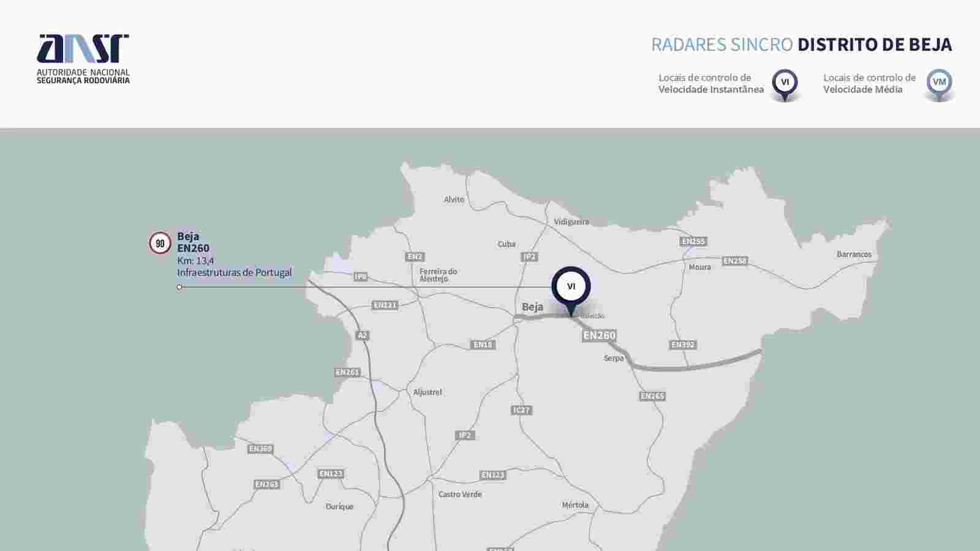Click the 'Infraestruturas de Portugal' text
This screenshot has height=551, width=980.
(x=235, y=272)
